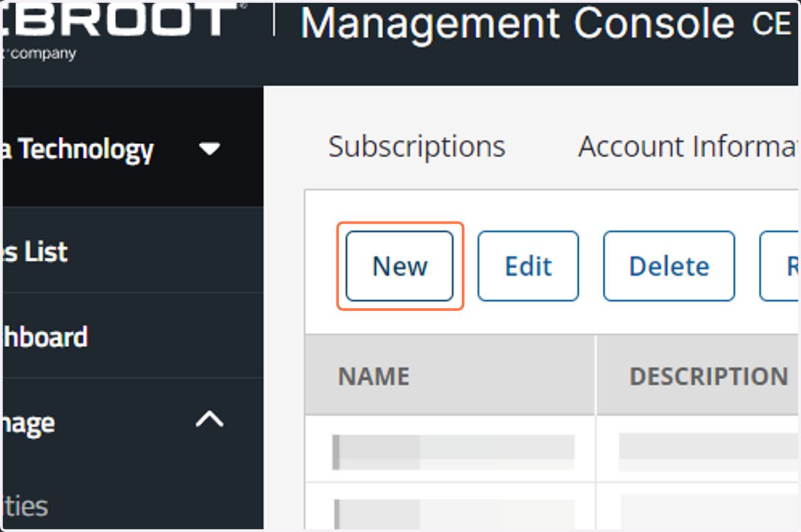
Task: Collapse the Manage section chevron
Action: pyautogui.click(x=210, y=420)
